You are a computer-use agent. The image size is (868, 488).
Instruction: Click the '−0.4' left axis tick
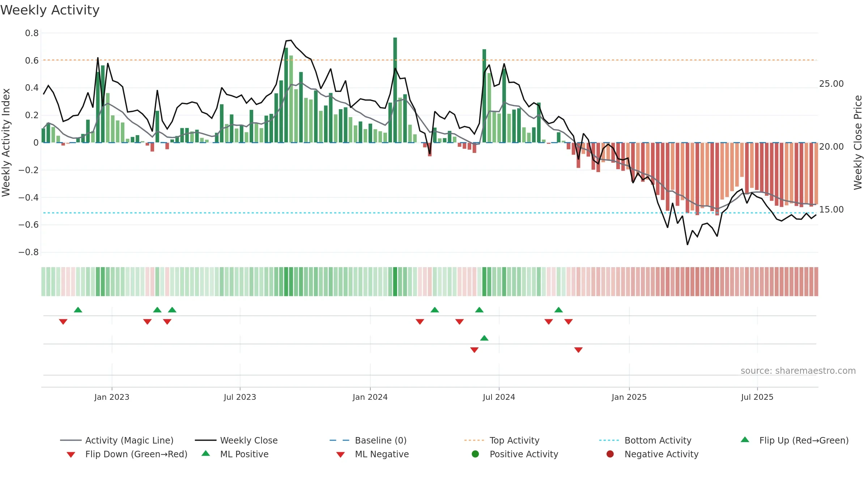point(29,197)
